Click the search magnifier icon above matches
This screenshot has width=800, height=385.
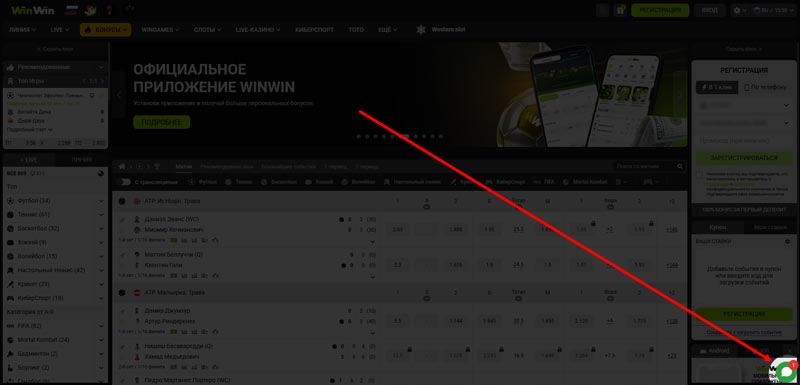(x=680, y=166)
